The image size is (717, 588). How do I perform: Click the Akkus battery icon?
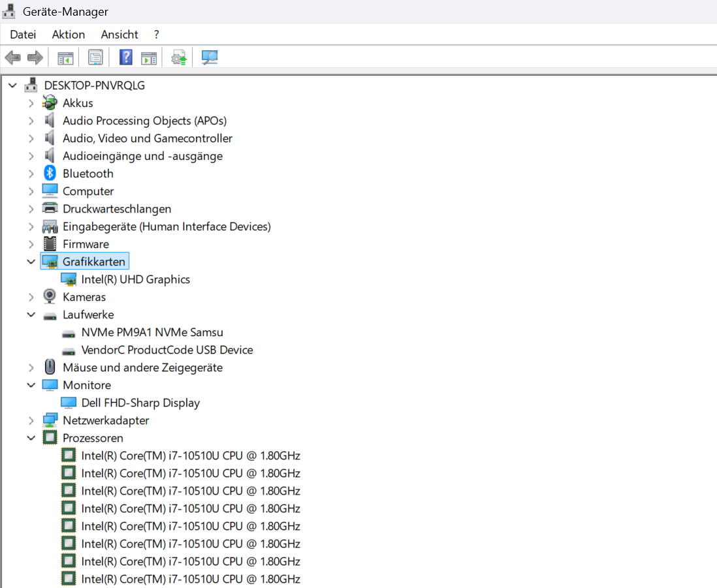point(50,103)
